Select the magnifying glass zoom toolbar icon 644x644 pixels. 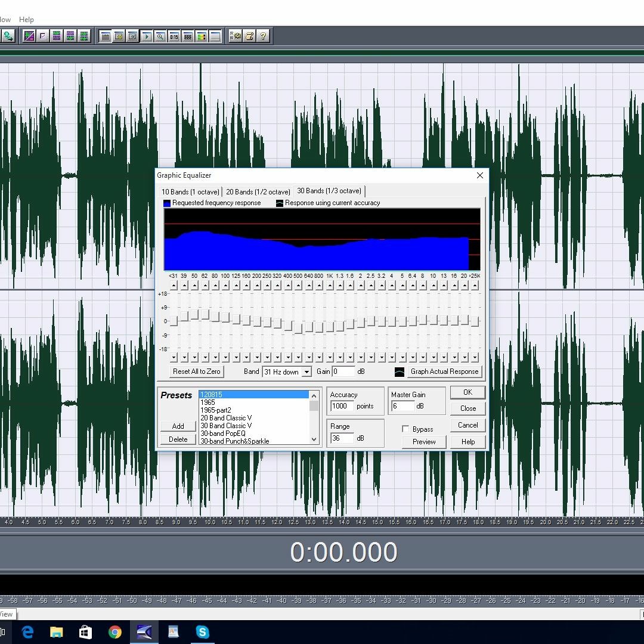tap(160, 36)
